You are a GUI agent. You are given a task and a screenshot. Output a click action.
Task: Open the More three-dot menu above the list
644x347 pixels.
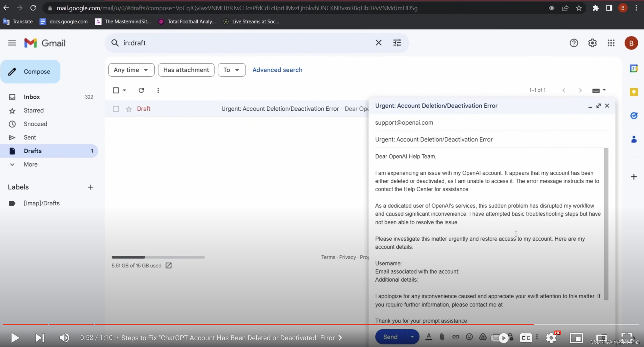(158, 90)
